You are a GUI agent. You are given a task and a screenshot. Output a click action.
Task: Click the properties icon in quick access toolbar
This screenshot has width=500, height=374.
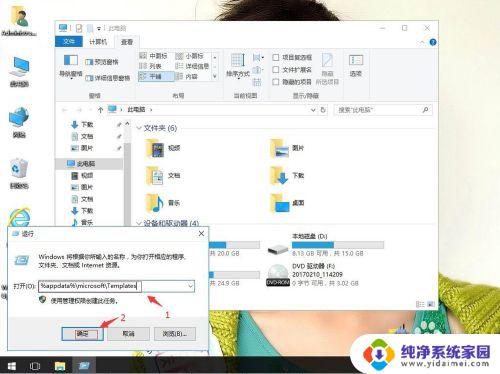79,28
